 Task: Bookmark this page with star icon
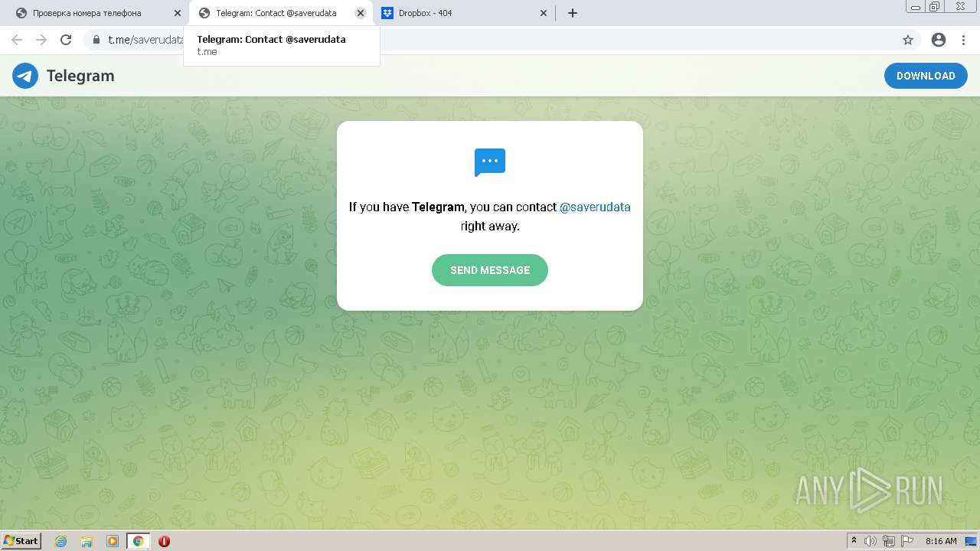click(x=908, y=40)
